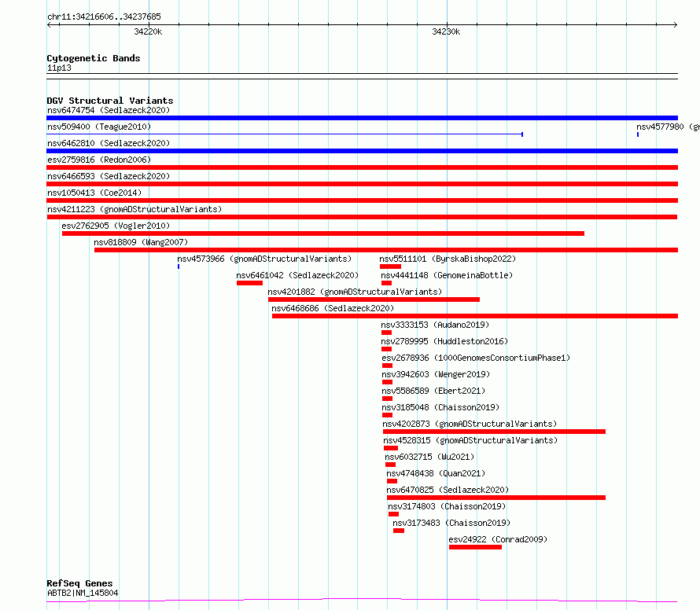The image size is (700, 610).
Task: Open nsv4211223 (gnomADStructuralVariants) label
Action: point(134,209)
